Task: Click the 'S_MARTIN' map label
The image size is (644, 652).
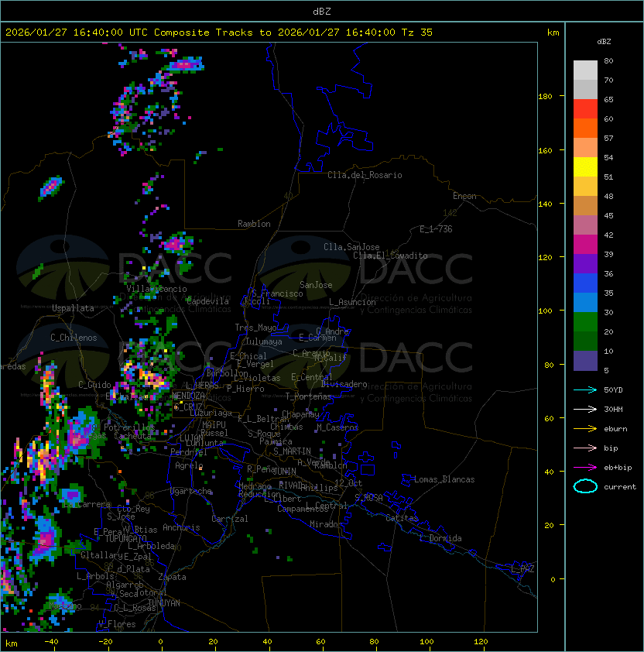Action: (292, 451)
